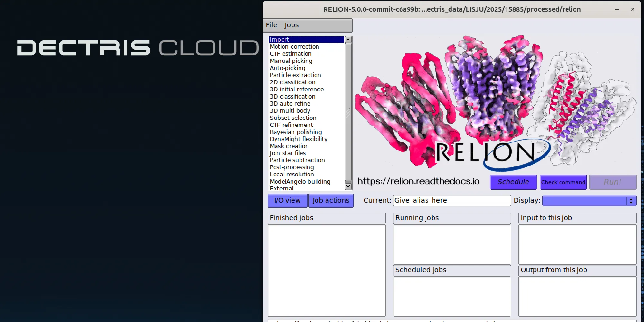Choose Subset selection job
Screen dimensions: 644x322
pyautogui.click(x=306, y=118)
